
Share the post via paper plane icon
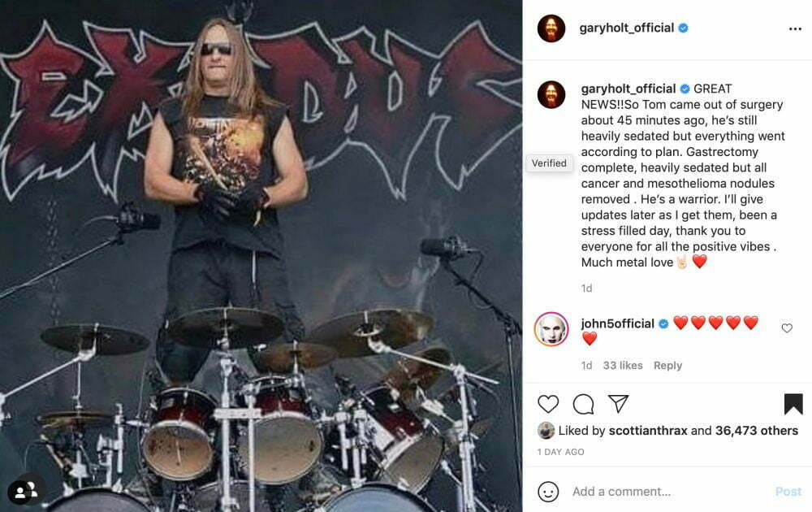pyautogui.click(x=618, y=403)
